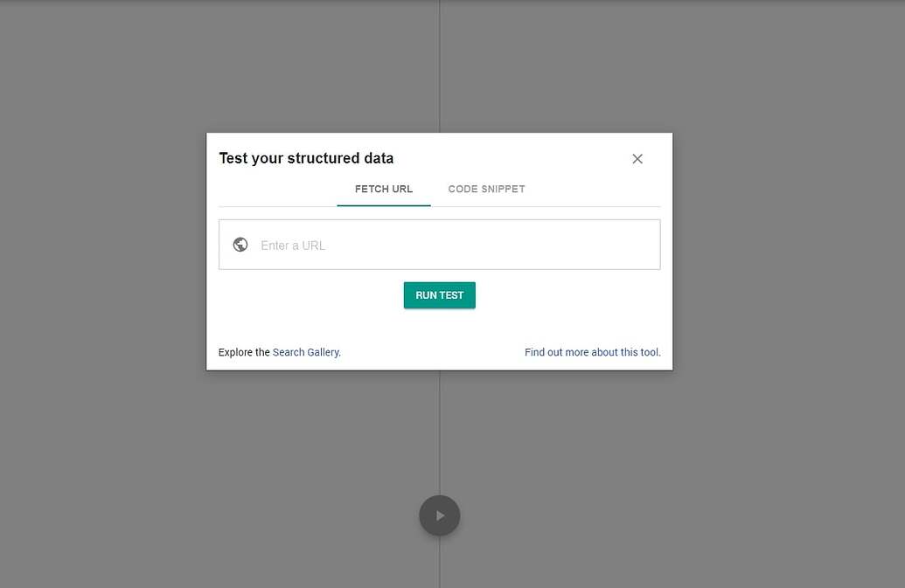
Task: Click the RUN TEST button
Action: (x=439, y=294)
